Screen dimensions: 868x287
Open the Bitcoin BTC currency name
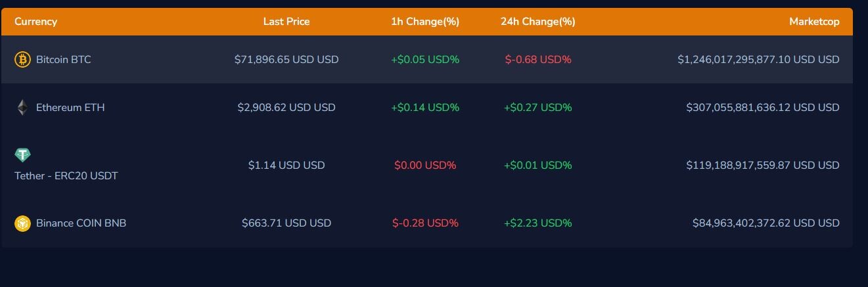click(64, 60)
